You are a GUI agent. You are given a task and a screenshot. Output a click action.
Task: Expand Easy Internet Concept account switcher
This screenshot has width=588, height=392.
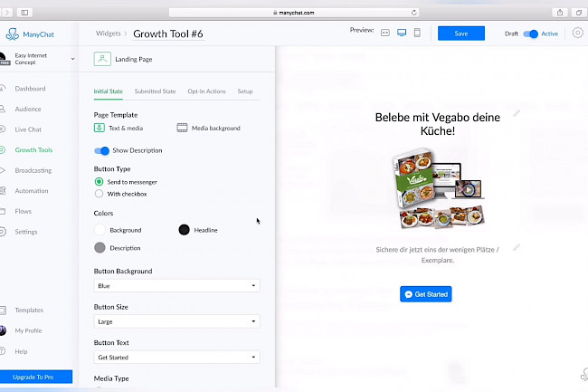point(38,60)
